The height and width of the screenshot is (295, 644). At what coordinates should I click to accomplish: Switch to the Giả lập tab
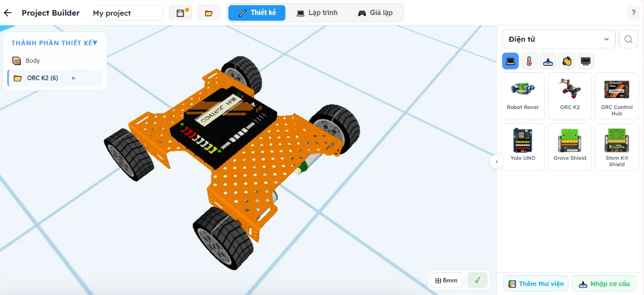375,13
